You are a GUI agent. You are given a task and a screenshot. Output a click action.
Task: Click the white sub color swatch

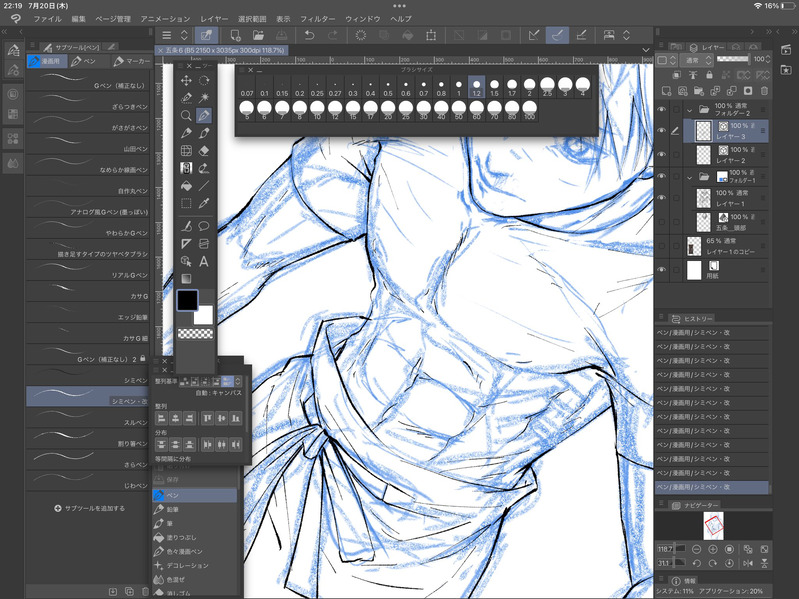click(203, 315)
